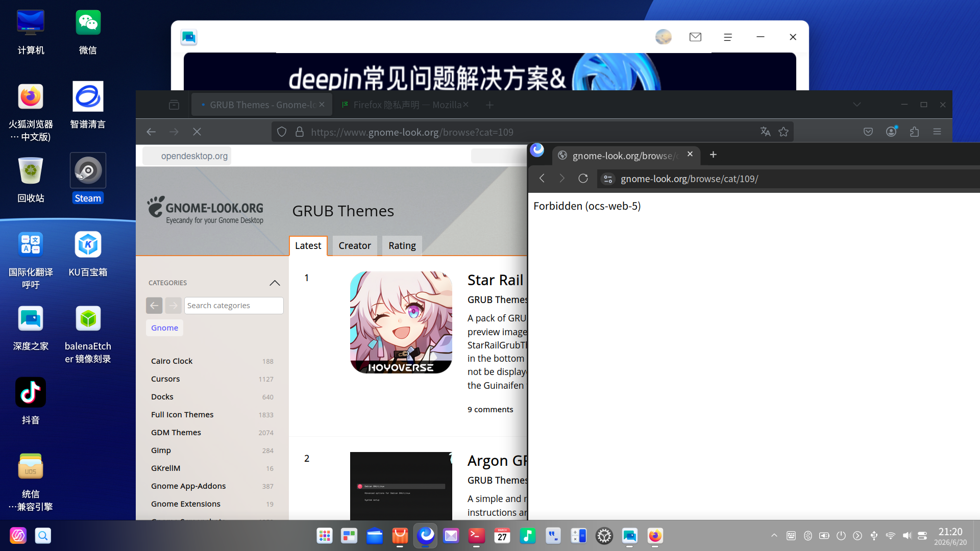The image size is (980, 551).
Task: Collapse the CATEGORIES panel chevron
Action: click(x=275, y=283)
